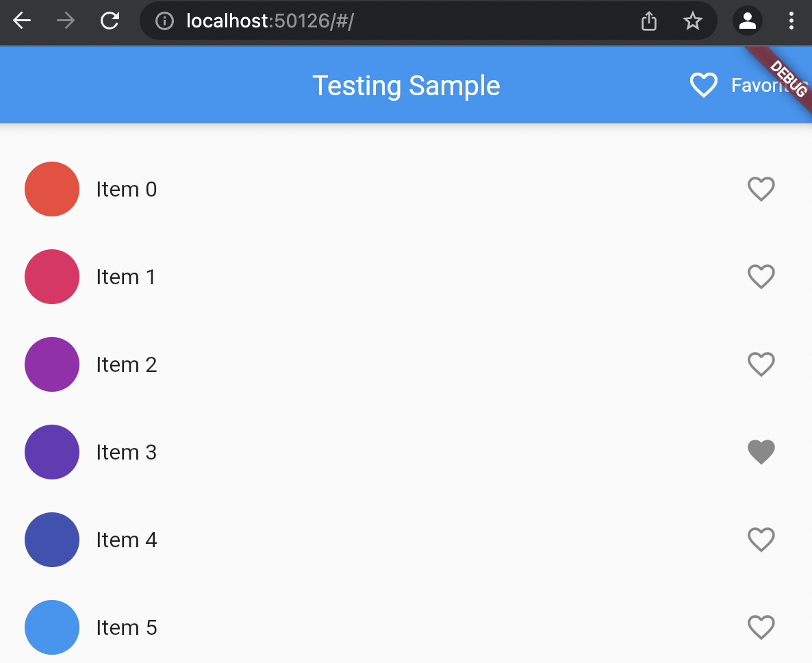This screenshot has height=663, width=812.
Task: View site information icon in address bar
Action: 164,21
